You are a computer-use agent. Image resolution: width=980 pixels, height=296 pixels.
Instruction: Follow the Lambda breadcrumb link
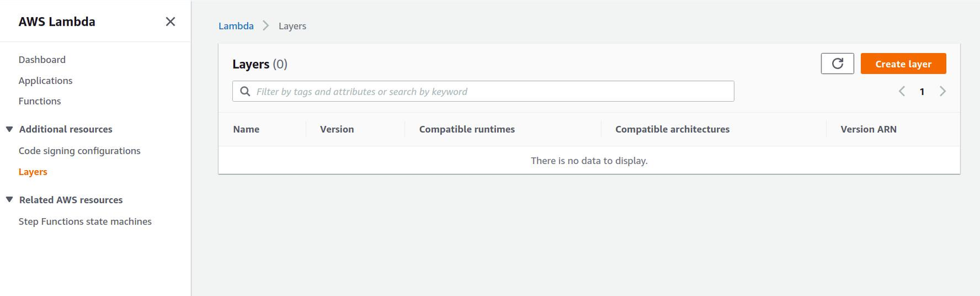click(x=236, y=26)
